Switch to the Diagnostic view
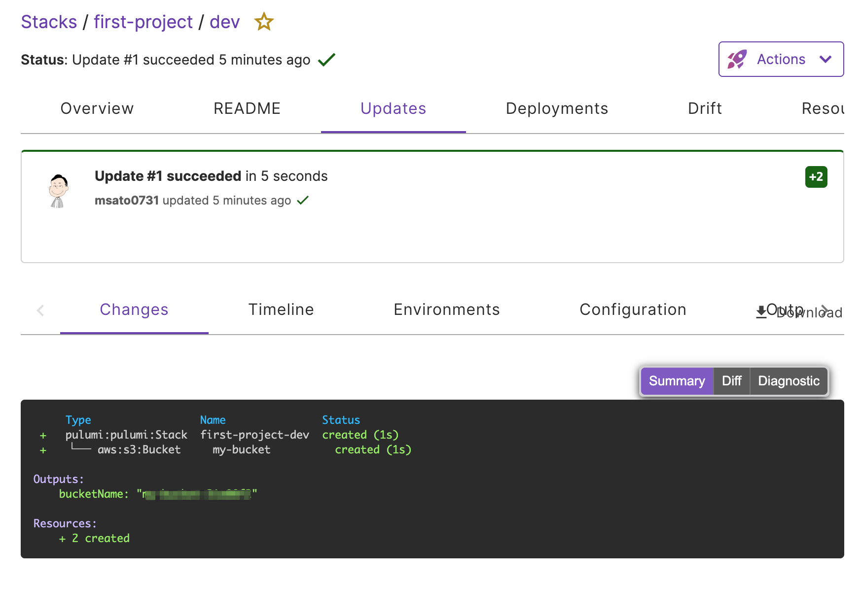 [789, 381]
